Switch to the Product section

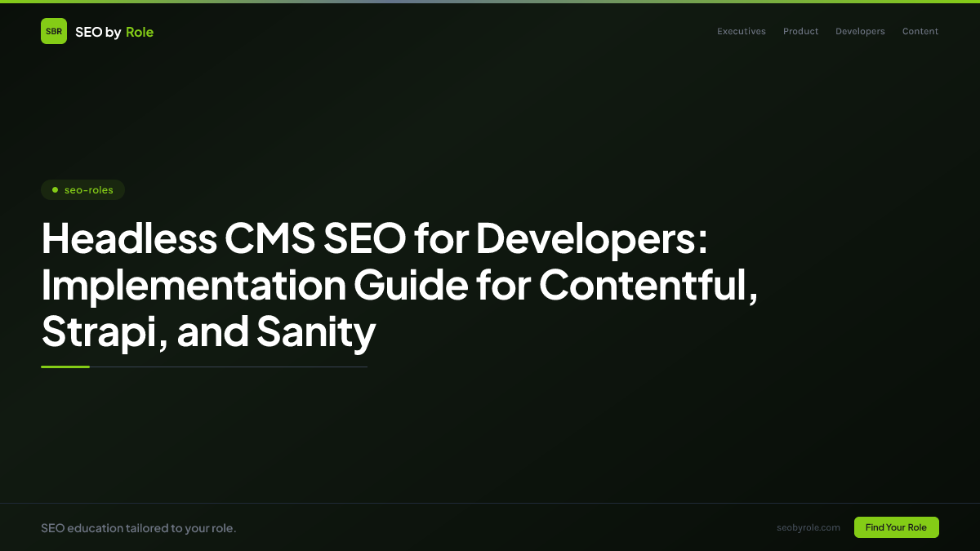tap(800, 31)
